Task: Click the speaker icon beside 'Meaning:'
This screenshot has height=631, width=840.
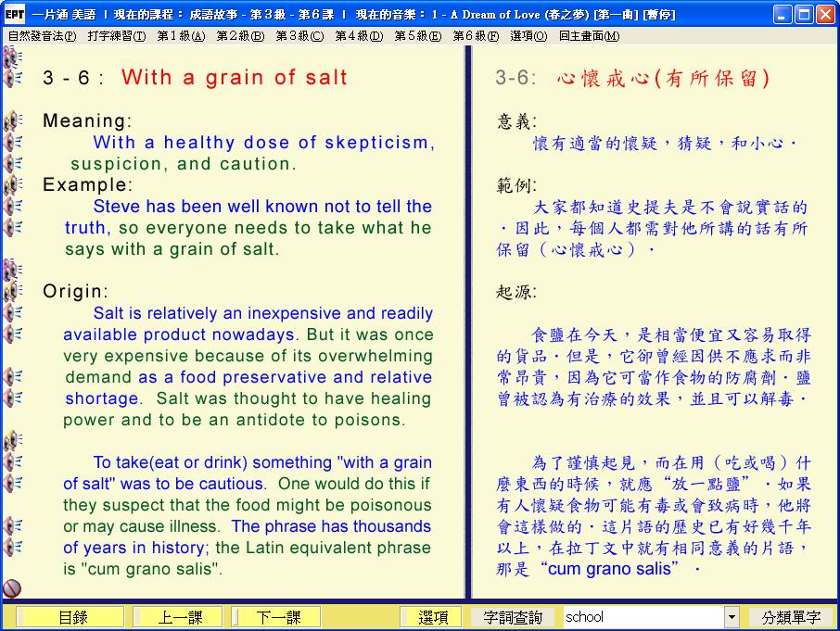Action: (12, 121)
